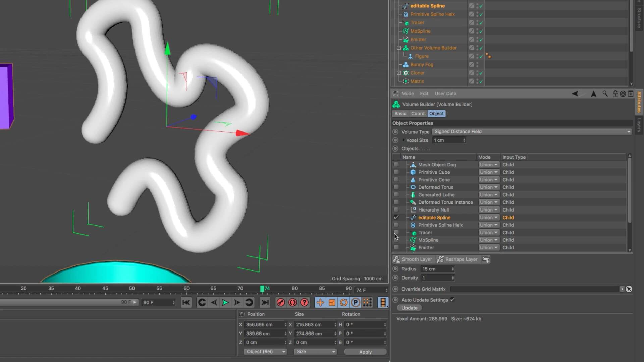This screenshot has height=362, width=644.
Task: Open the Volume Type dropdown
Action: [532, 132]
